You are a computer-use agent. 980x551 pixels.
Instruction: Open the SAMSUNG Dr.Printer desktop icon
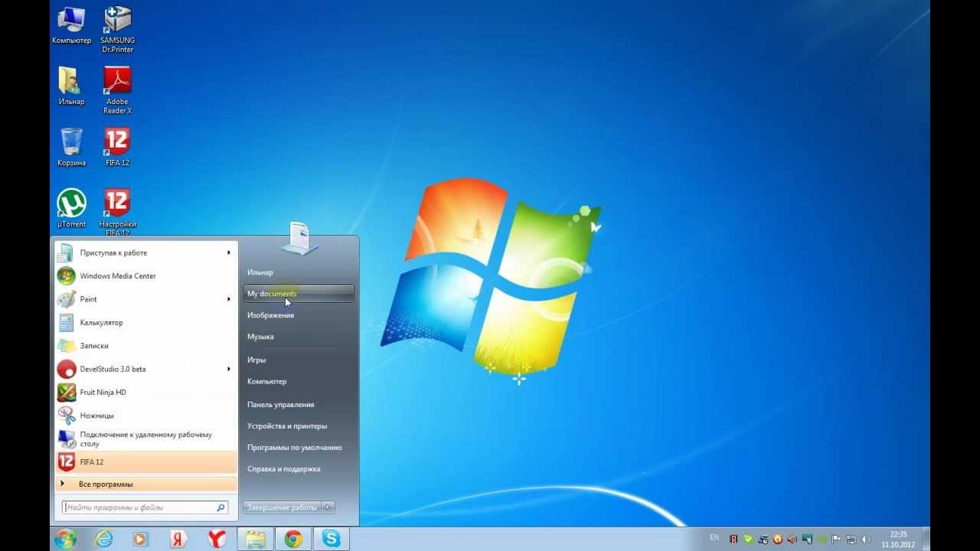click(x=117, y=29)
